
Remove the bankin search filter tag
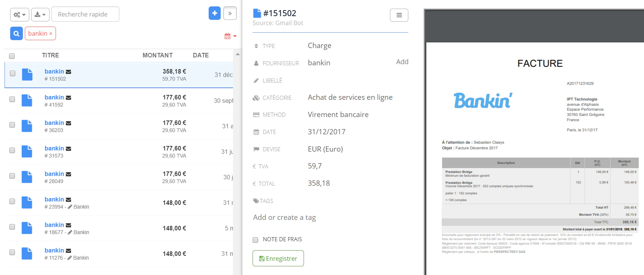coord(51,34)
